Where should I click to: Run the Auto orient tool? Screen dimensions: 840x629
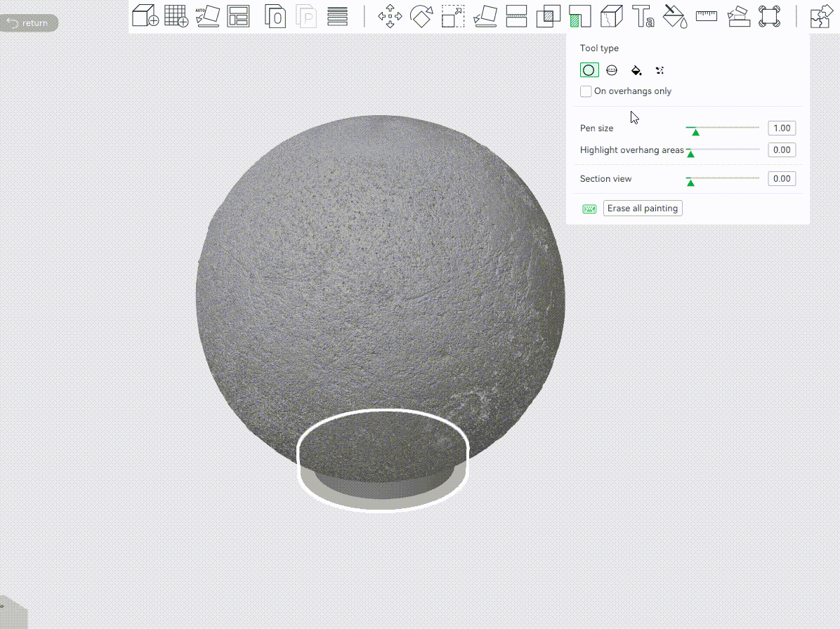207,16
